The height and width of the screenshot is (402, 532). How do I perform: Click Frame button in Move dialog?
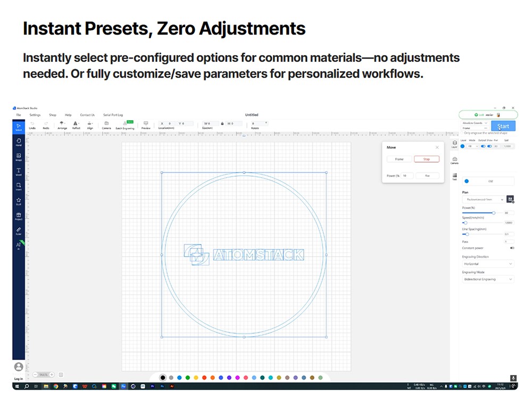(399, 159)
